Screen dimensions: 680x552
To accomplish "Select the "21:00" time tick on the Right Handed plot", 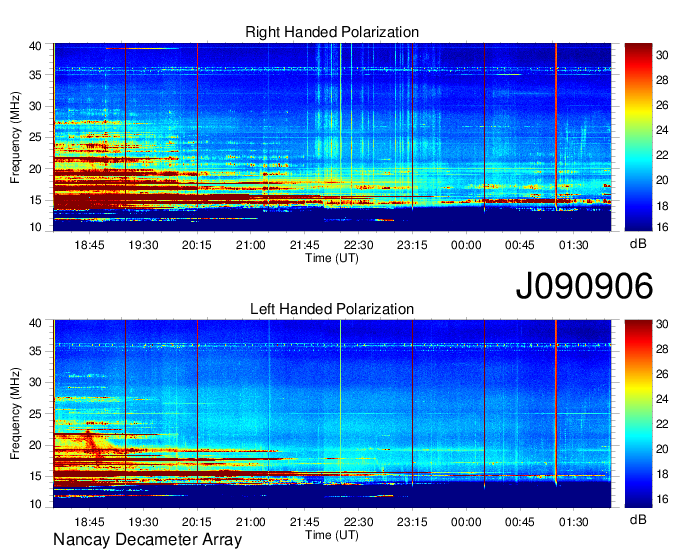I will click(x=251, y=245).
